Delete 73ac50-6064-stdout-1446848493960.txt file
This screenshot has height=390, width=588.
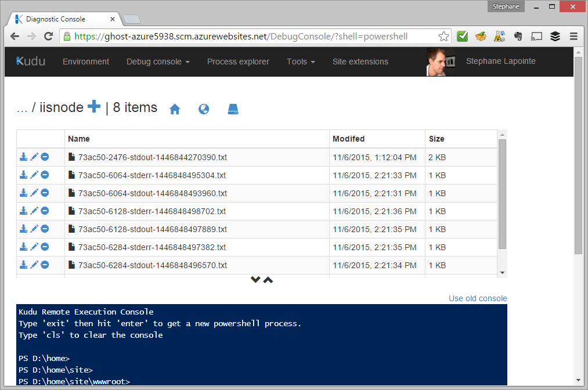pos(45,193)
